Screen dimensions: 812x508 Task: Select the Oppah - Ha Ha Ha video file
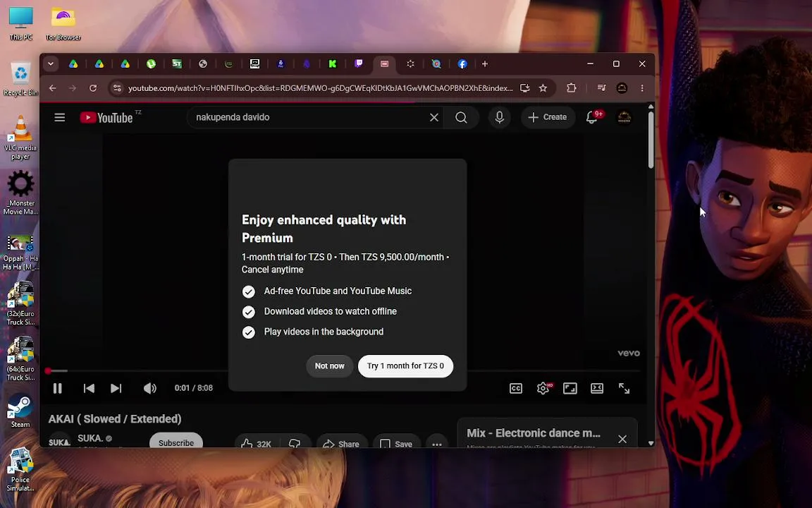(x=20, y=253)
